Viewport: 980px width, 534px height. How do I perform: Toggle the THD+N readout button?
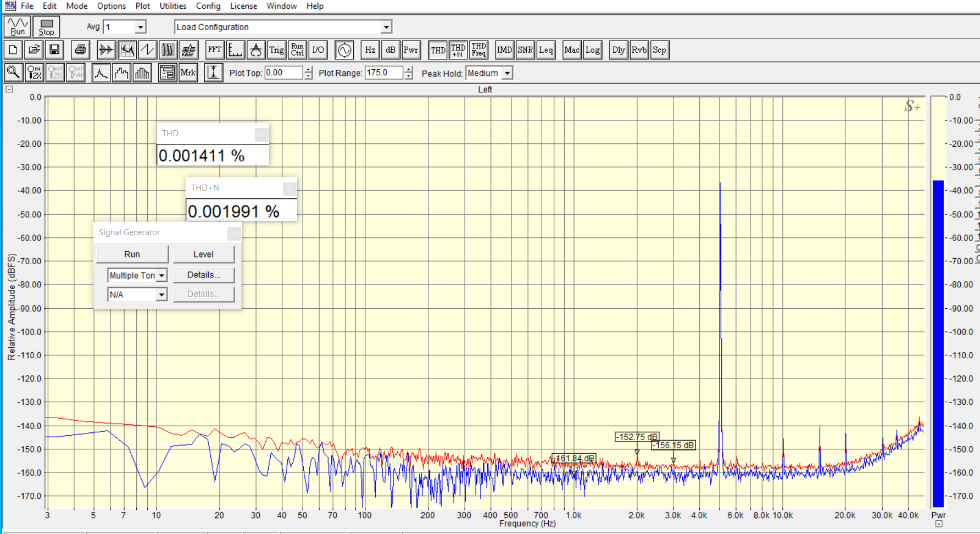pos(458,50)
